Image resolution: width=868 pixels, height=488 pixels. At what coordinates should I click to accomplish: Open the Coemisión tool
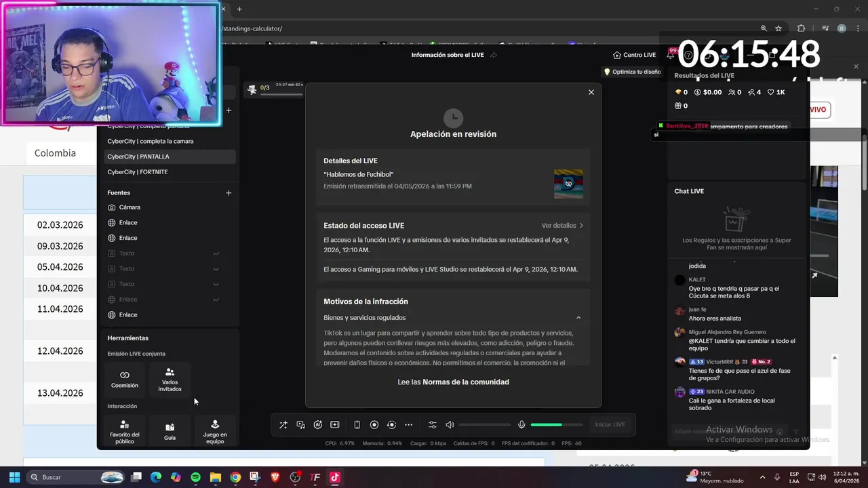click(125, 380)
